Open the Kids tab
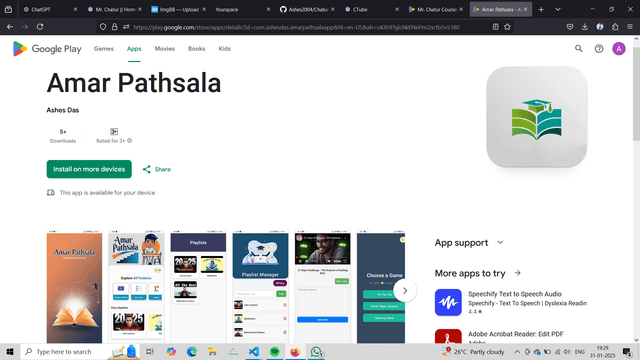This screenshot has height=360, width=640. coord(224,49)
